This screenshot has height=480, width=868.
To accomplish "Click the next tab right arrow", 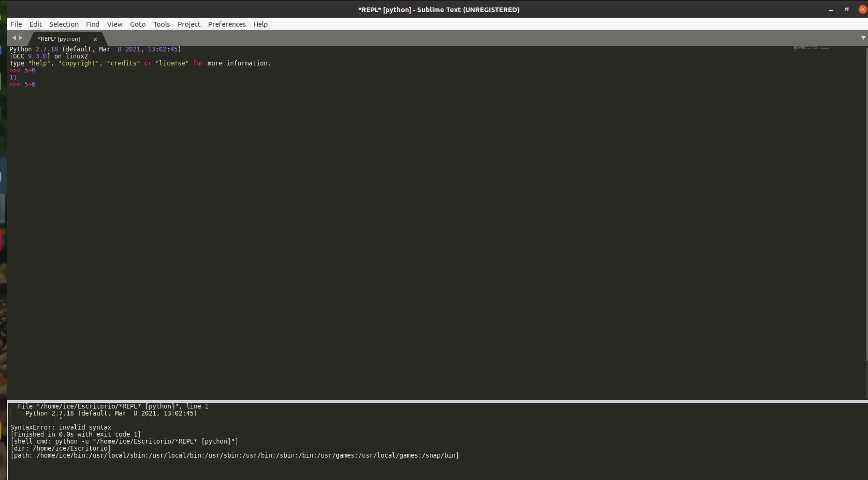I will click(x=21, y=38).
